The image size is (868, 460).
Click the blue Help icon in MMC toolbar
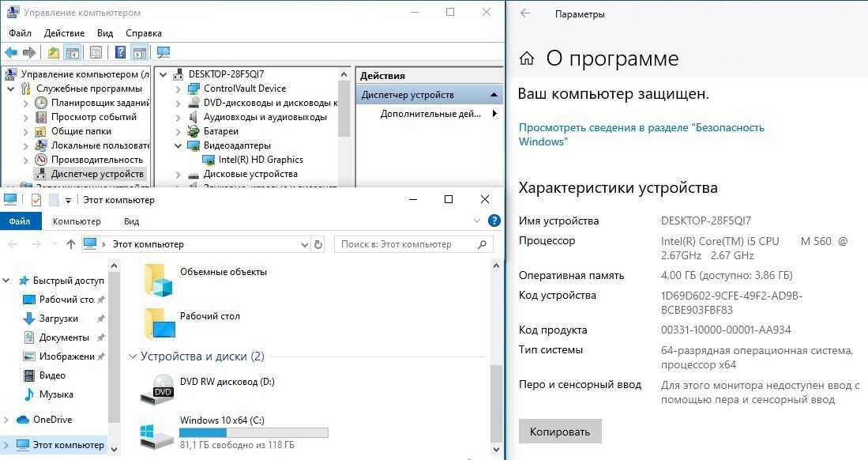click(x=120, y=53)
